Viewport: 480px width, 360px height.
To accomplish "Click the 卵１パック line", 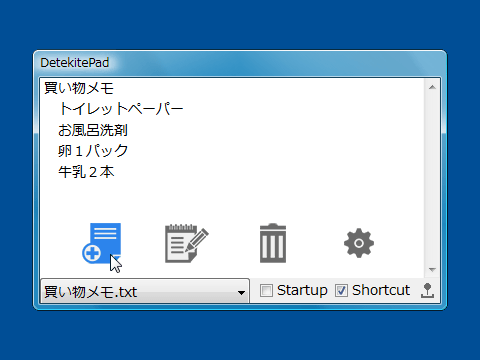I will (93, 151).
